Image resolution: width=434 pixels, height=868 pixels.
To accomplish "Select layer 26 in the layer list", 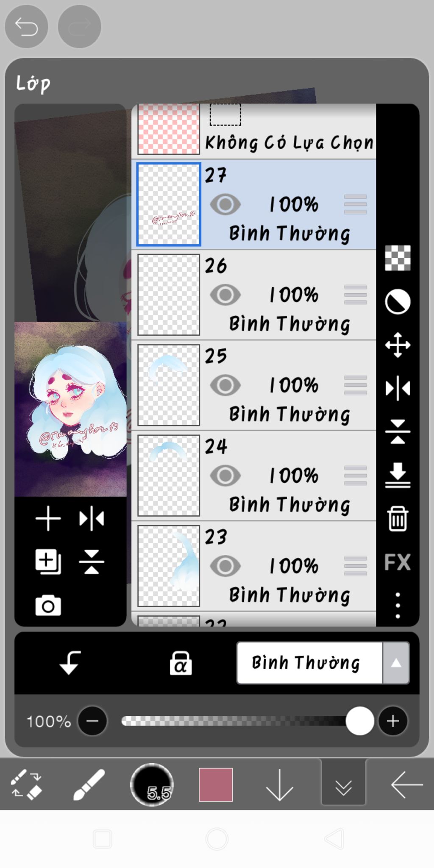I will pos(254,295).
